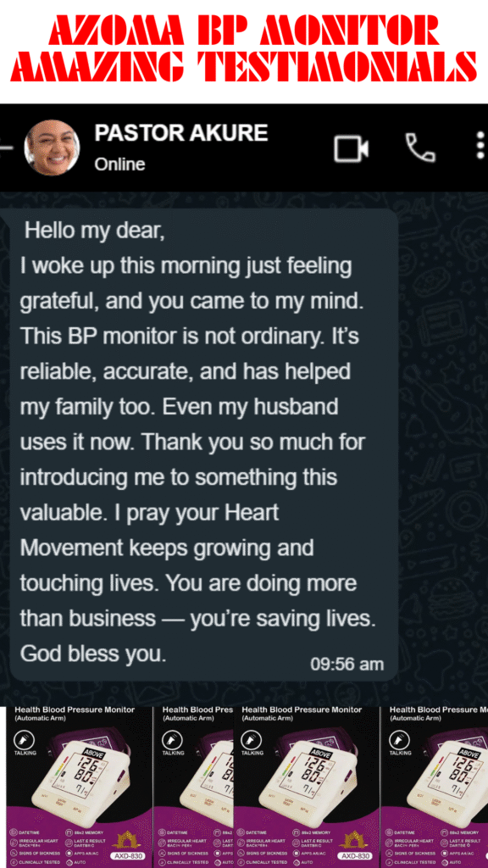Click the Azoma BP Monitor testimonials heading
The image size is (488, 868).
tap(243, 48)
